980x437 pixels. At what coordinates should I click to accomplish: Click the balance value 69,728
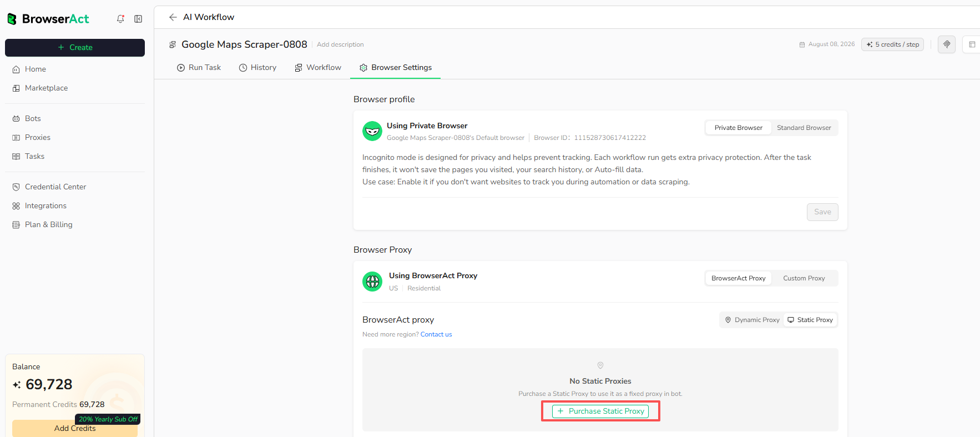[x=49, y=384]
